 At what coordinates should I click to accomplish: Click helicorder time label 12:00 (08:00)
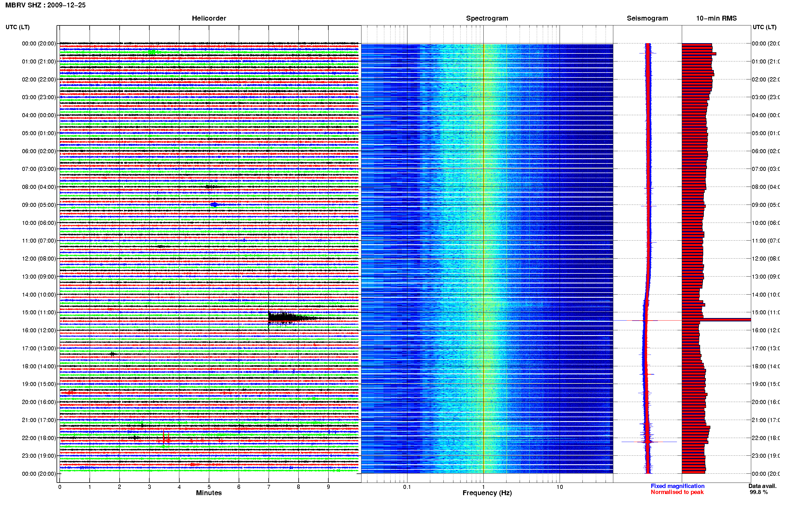pyautogui.click(x=39, y=259)
